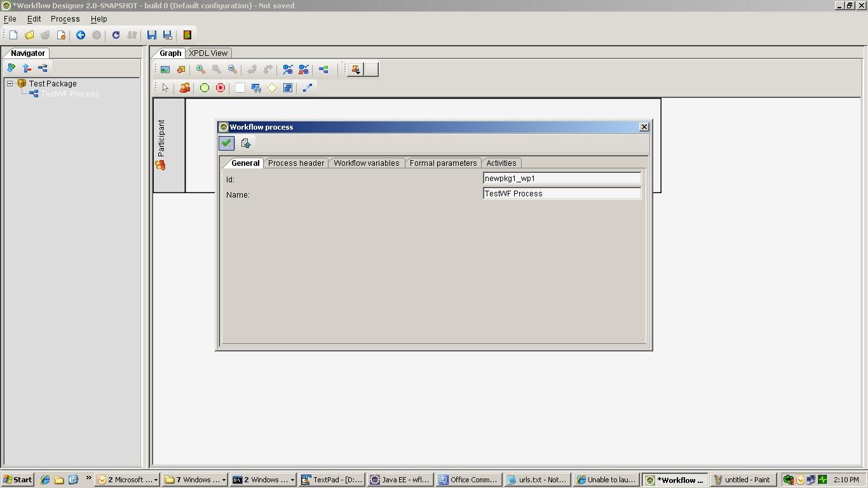This screenshot has width=868, height=488.
Task: Click the open folder icon in main toolbar
Action: tap(29, 35)
